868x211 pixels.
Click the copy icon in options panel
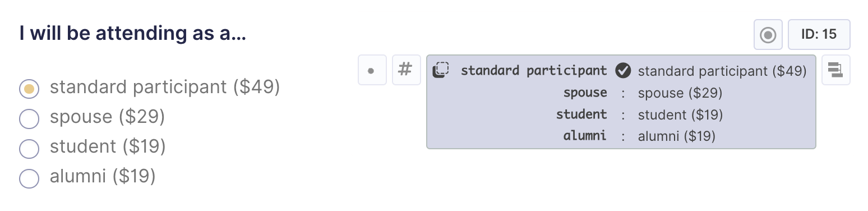[441, 70]
